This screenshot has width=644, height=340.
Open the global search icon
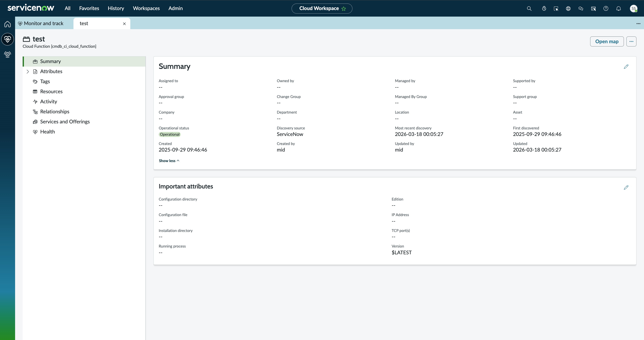point(529,9)
